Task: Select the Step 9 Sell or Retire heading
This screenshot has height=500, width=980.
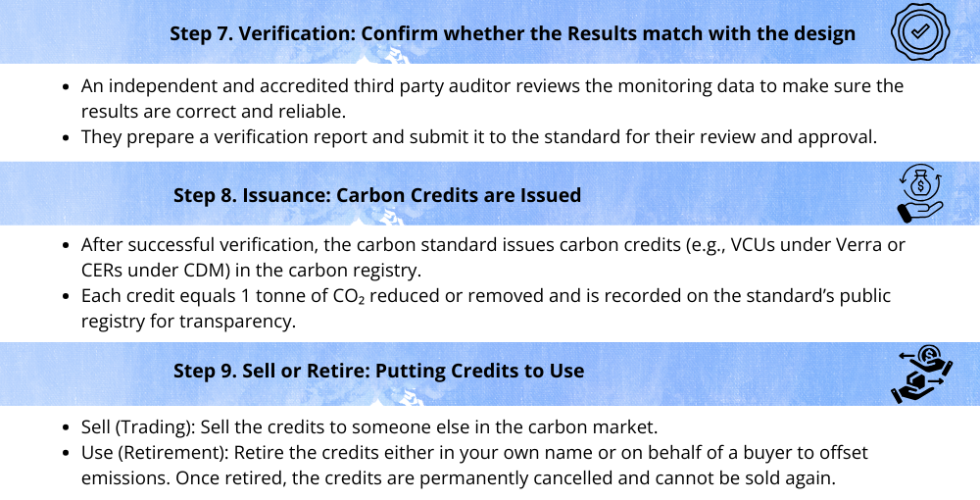Action: pos(378,371)
